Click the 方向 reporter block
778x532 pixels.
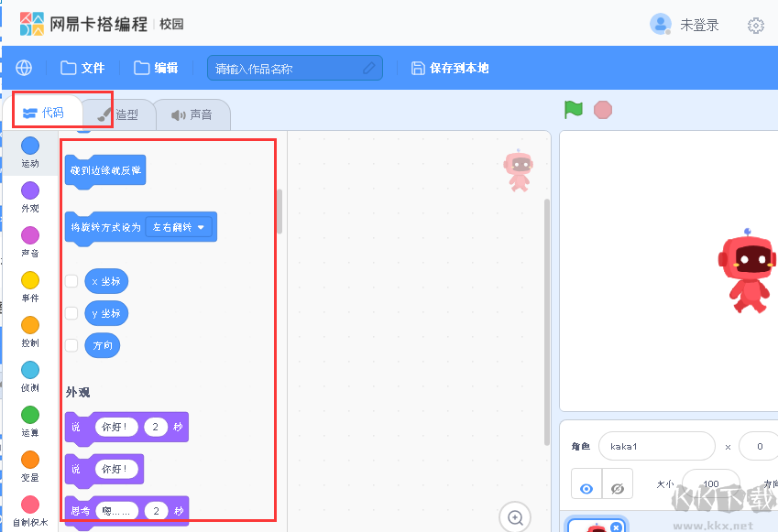103,345
